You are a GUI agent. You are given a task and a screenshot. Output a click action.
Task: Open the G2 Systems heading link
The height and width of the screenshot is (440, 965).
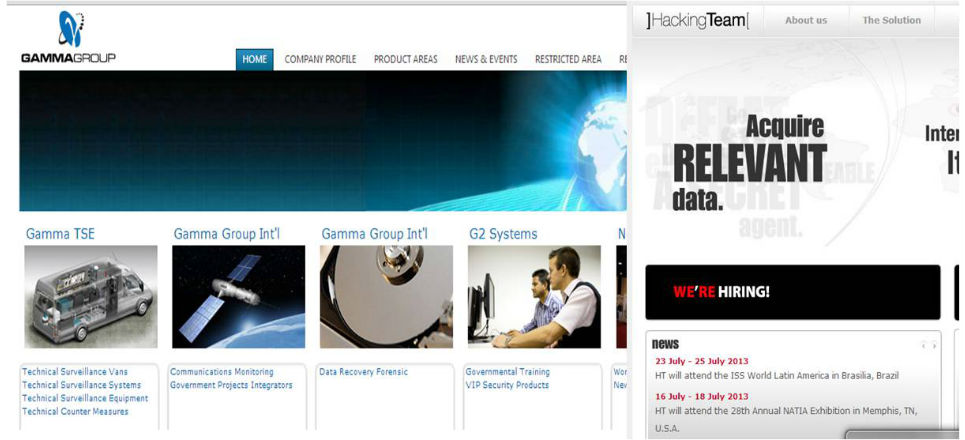point(503,234)
